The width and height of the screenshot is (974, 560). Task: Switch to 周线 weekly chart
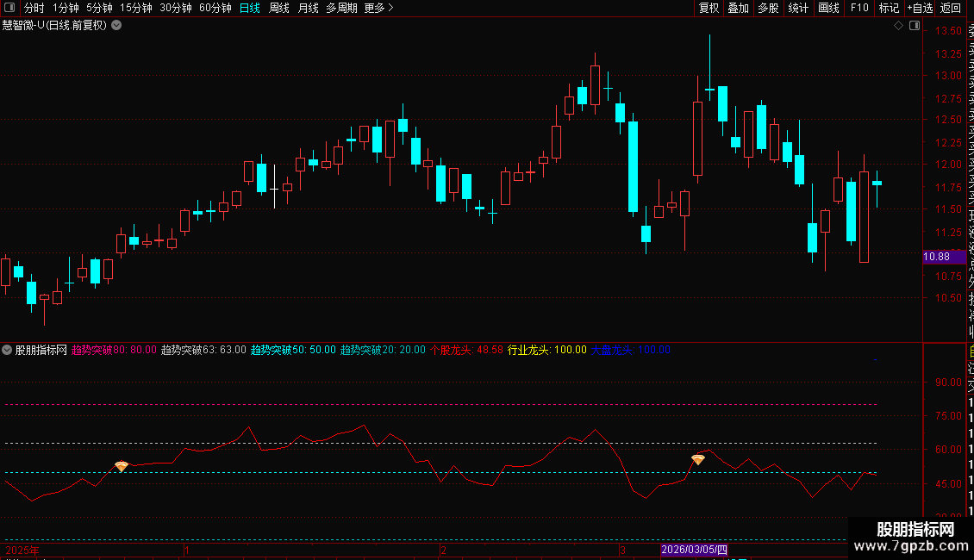279,8
